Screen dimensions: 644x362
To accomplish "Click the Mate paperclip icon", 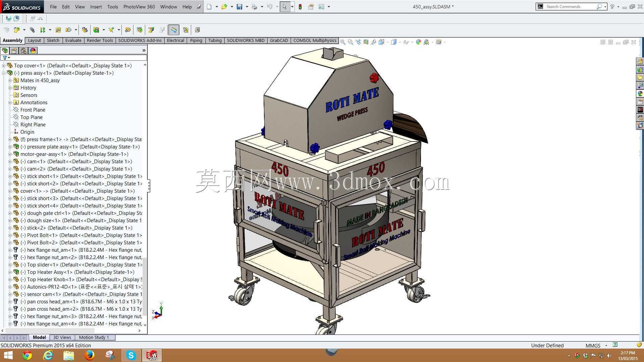I will [32, 30].
